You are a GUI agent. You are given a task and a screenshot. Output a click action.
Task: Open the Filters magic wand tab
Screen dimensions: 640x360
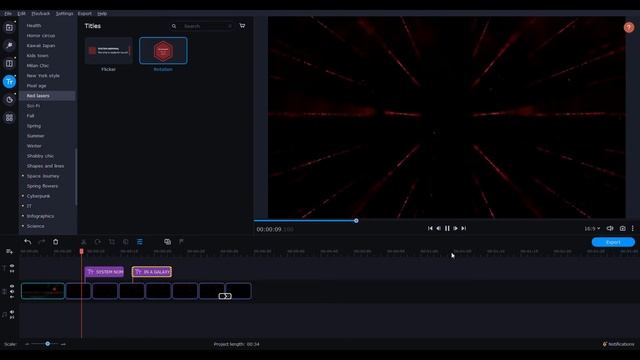coord(9,45)
